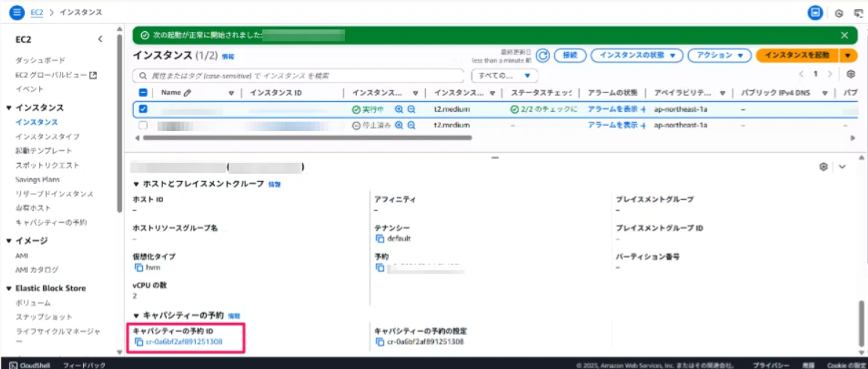The image size is (868, 369).
Task: Copy capacity reservation setting value
Action: (x=380, y=342)
